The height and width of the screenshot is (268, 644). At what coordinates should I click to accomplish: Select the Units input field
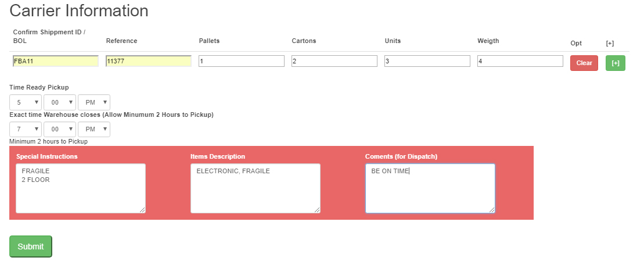click(427, 61)
